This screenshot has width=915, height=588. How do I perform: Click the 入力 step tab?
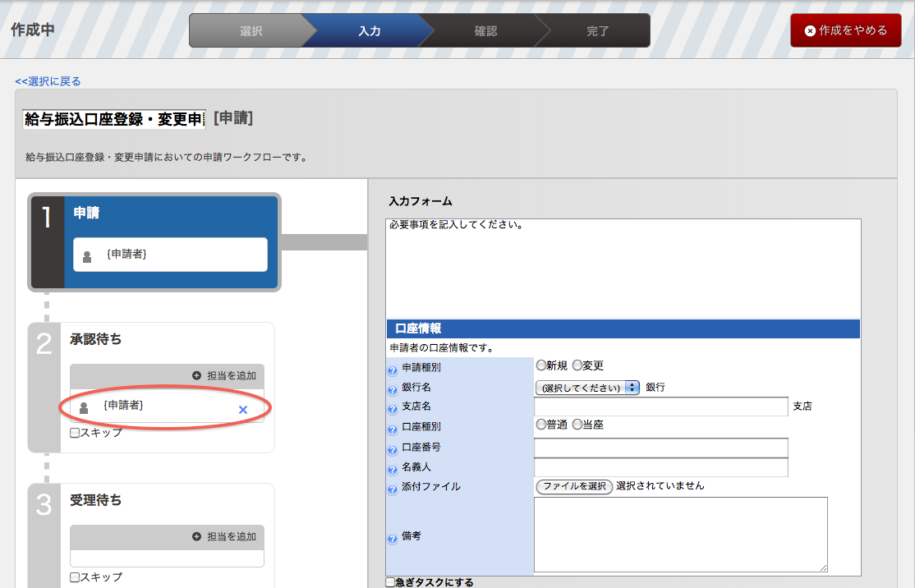pos(370,31)
